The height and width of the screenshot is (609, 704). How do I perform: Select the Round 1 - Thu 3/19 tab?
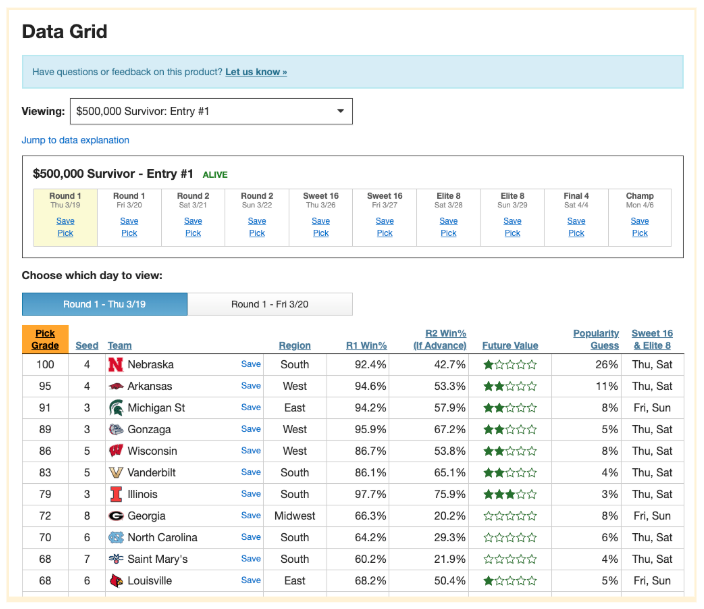pyautogui.click(x=105, y=304)
